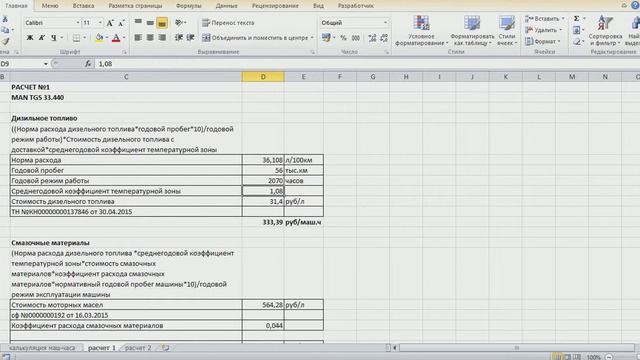
Task: Toggle underline formatting (Ч)
Action: pos(53,38)
